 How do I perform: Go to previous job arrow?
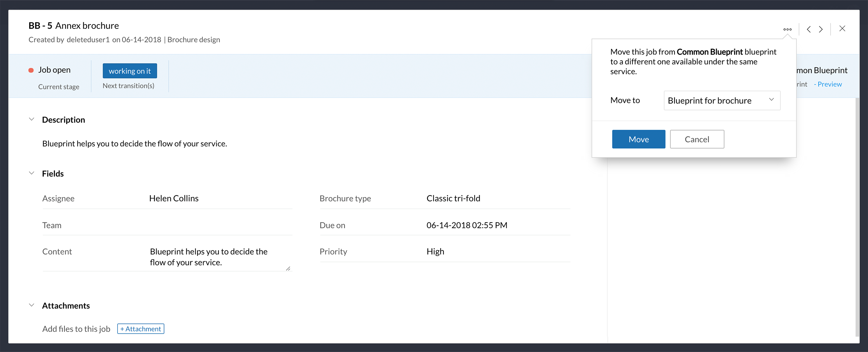(x=809, y=29)
